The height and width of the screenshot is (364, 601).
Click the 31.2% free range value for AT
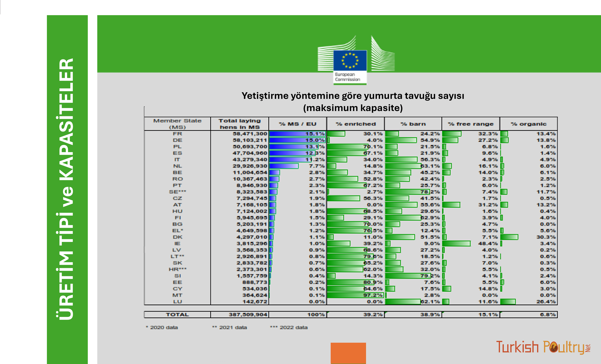click(x=488, y=205)
